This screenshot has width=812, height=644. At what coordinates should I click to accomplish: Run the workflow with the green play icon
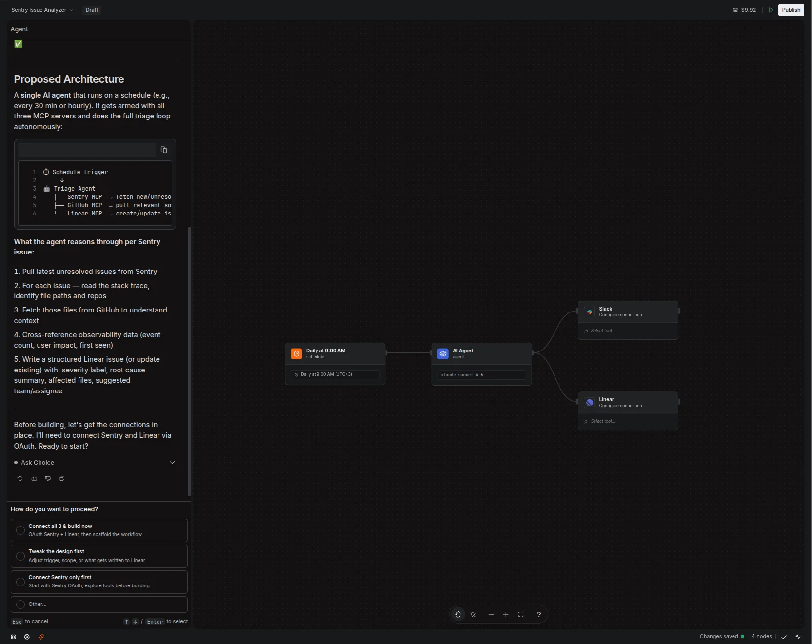coord(772,10)
